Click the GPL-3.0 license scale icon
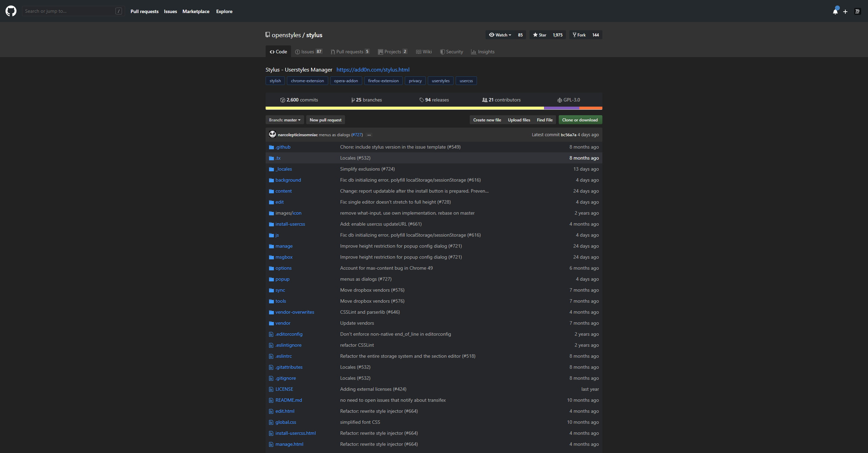The image size is (868, 453). coord(559,100)
